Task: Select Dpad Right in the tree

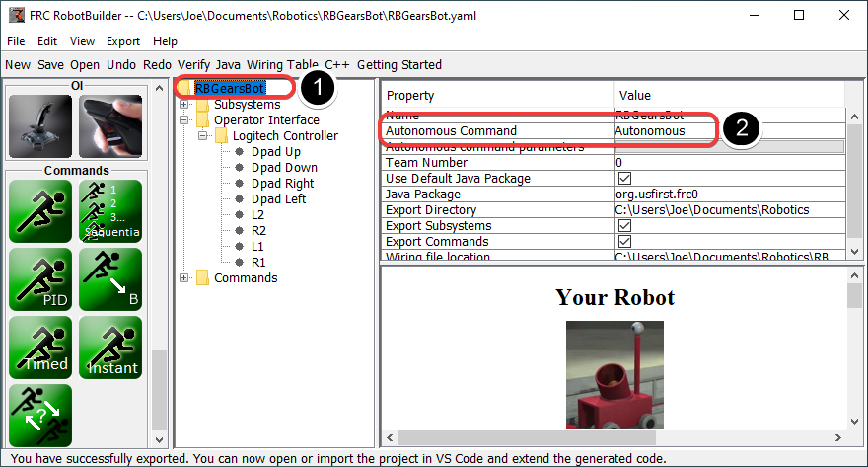Action: click(x=282, y=184)
